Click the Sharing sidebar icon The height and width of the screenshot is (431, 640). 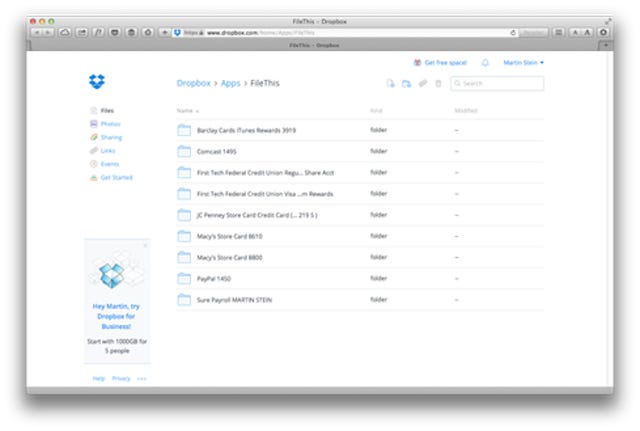pyautogui.click(x=93, y=137)
